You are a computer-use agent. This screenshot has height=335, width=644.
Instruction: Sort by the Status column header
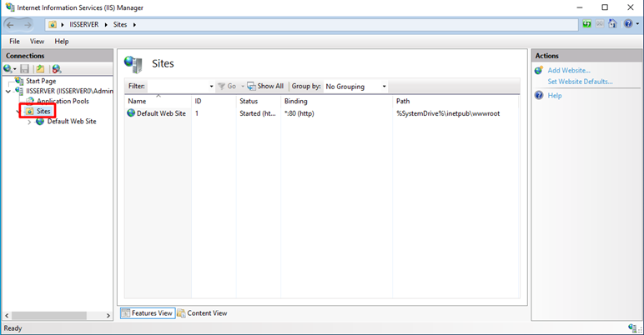click(x=259, y=101)
